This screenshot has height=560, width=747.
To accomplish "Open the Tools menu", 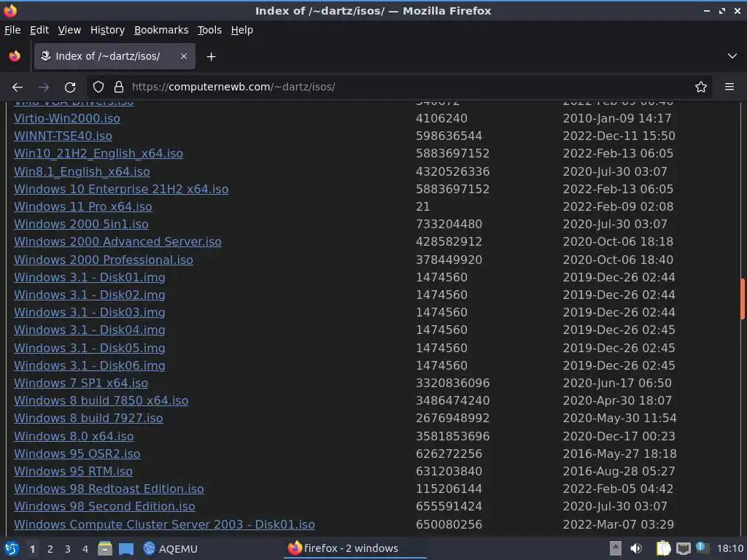I will [x=209, y=30].
